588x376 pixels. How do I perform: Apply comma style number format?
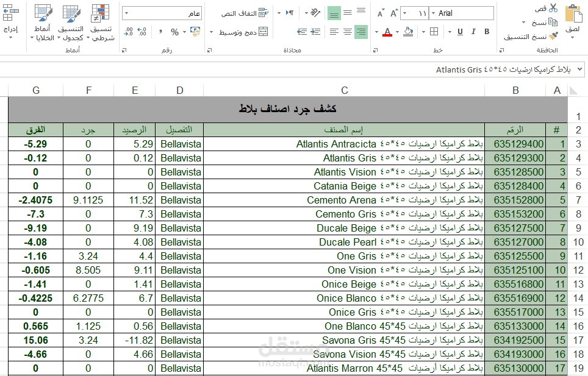(x=160, y=32)
